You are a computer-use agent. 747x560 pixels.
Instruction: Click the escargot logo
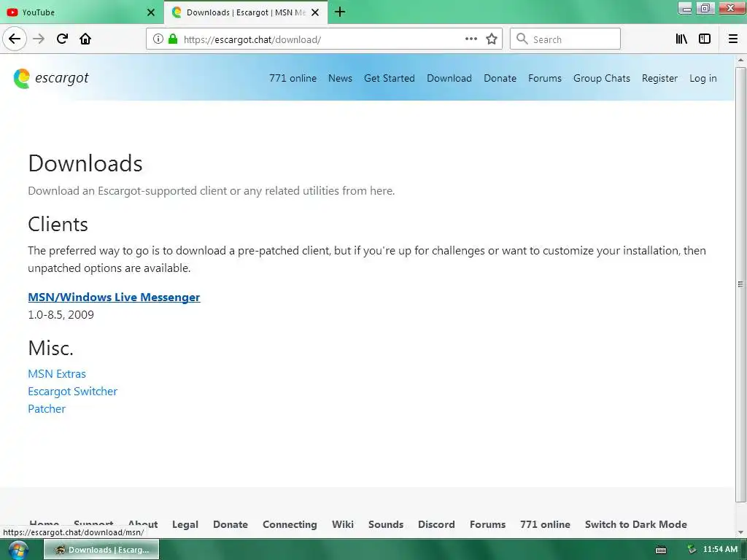[51, 78]
